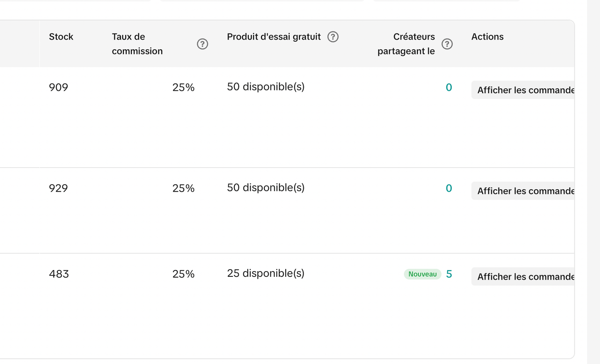
Task: Click the green Nouveau badge
Action: tap(422, 274)
